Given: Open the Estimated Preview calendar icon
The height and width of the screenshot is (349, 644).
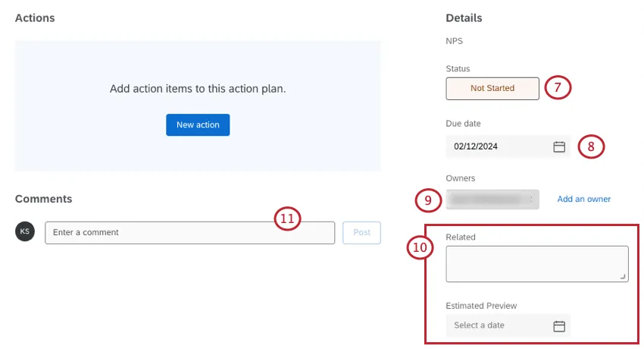Looking at the screenshot, I should pos(559,326).
